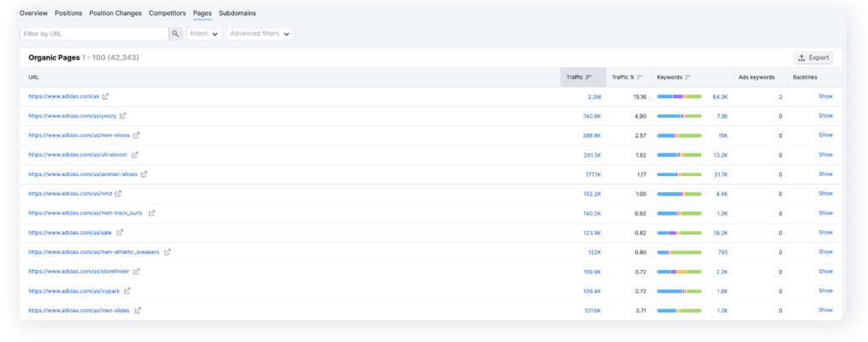868x342 pixels.
Task: Open external link icon for men-track_suits URL
Action: pos(152,212)
